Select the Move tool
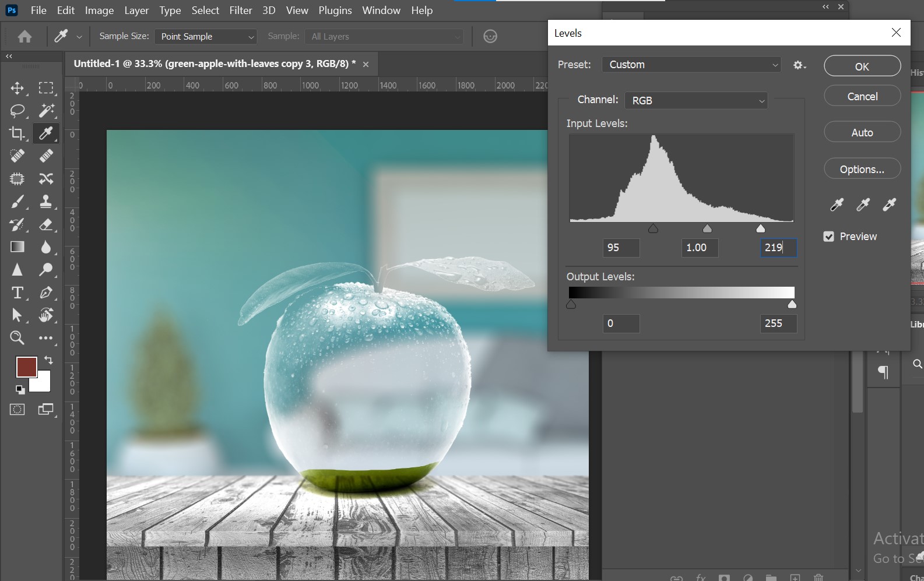The height and width of the screenshot is (581, 924). [17, 88]
